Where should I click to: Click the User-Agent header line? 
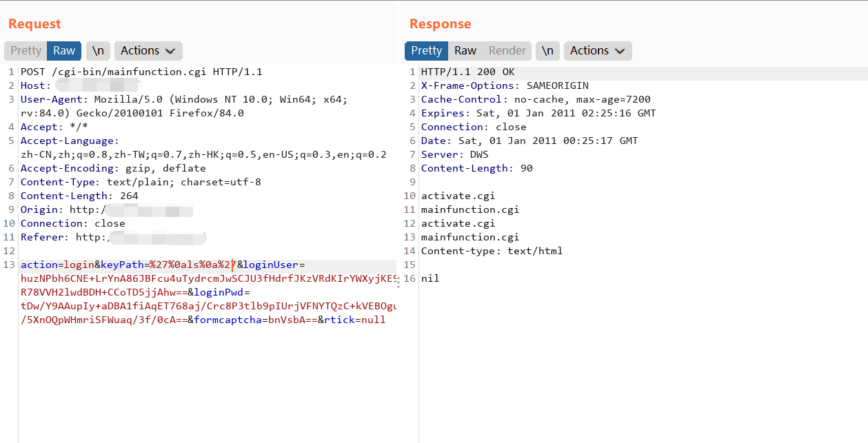(183, 99)
